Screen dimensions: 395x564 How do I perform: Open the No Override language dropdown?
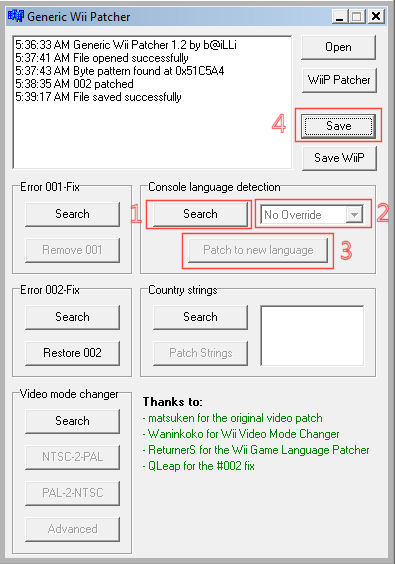[x=312, y=215]
